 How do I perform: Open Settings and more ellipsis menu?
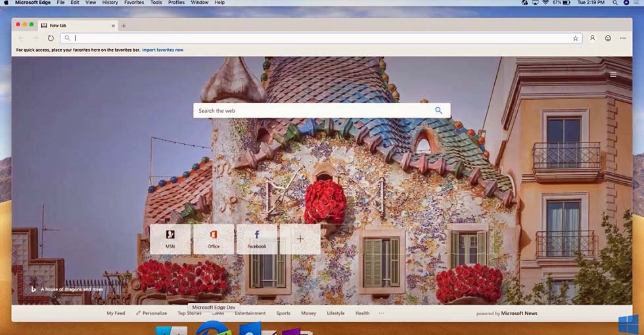[623, 38]
